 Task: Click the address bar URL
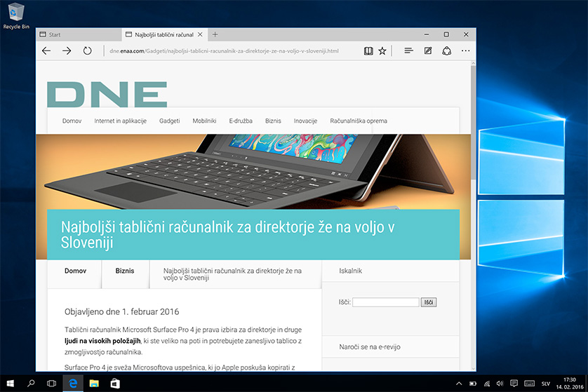[x=224, y=51]
